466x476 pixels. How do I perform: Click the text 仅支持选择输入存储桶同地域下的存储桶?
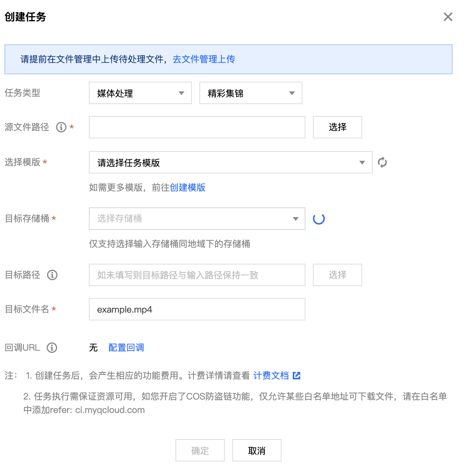[x=170, y=244]
